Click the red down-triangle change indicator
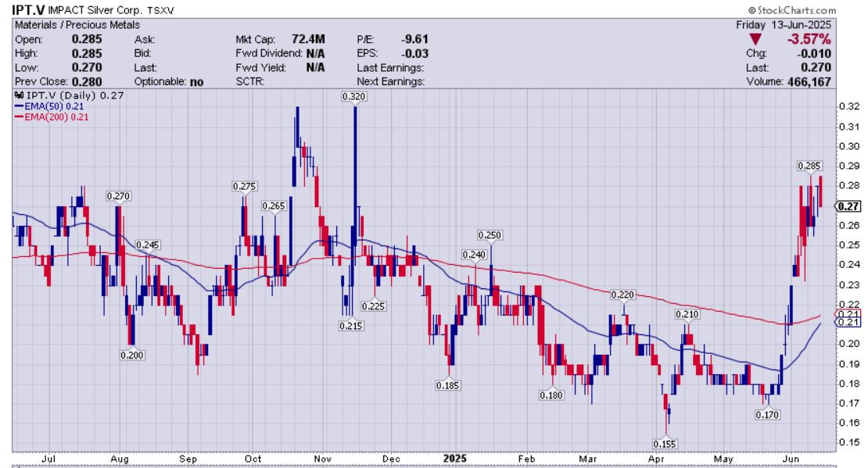The width and height of the screenshot is (868, 468). point(755,40)
